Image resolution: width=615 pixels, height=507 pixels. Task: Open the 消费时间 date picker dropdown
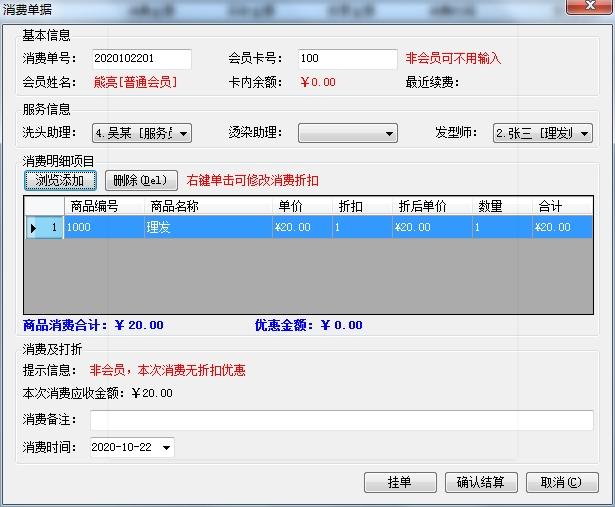point(166,448)
